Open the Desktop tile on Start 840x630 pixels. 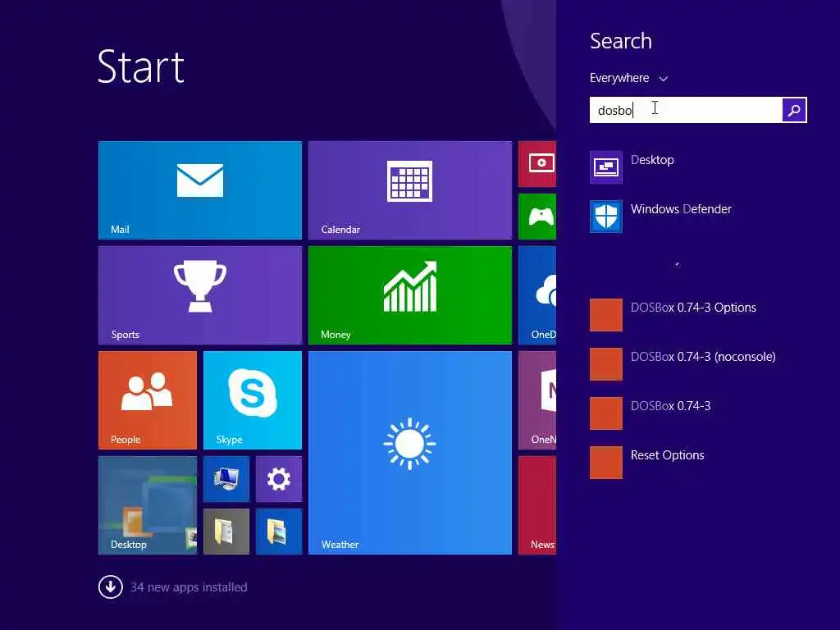point(148,505)
